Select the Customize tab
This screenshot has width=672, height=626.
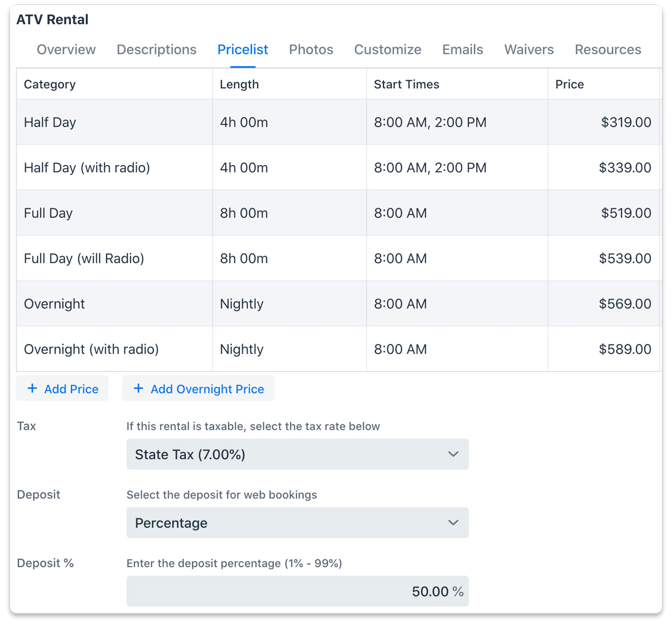[x=387, y=49]
